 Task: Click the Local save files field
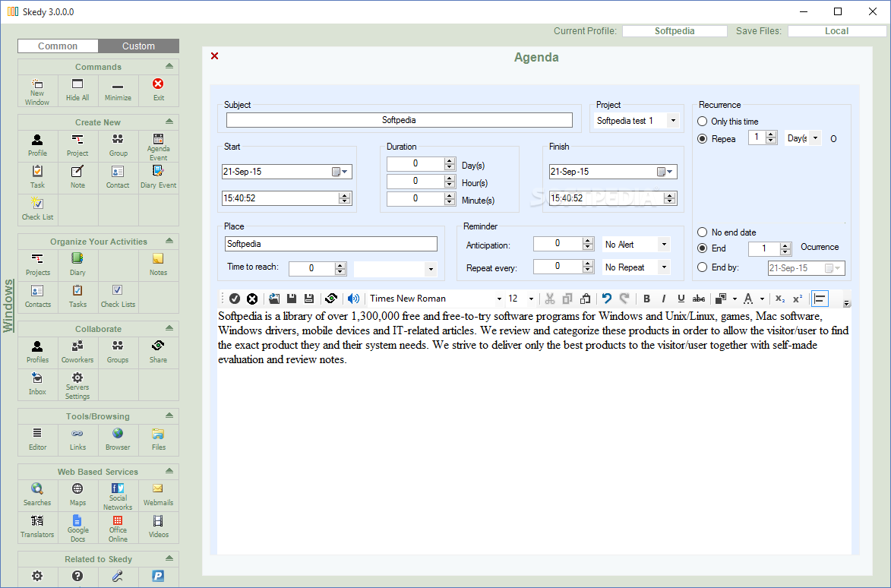point(836,31)
